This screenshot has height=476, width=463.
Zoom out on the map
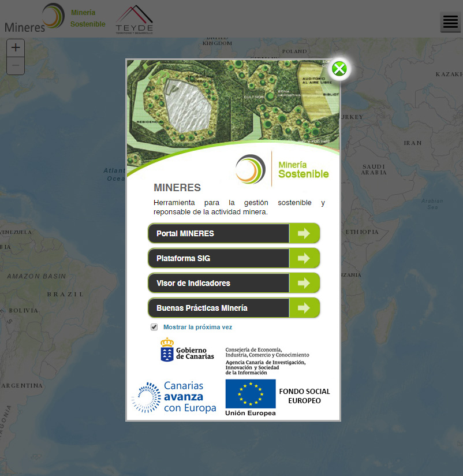tap(16, 66)
